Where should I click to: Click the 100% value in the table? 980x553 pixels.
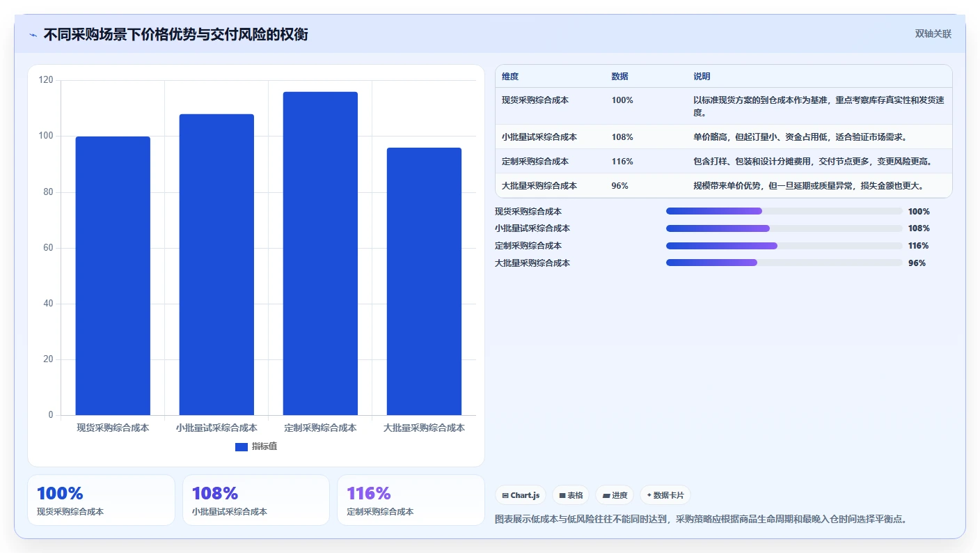point(622,100)
